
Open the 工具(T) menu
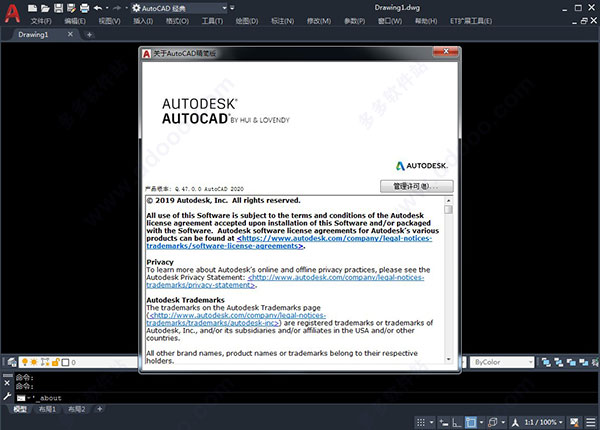[212, 21]
